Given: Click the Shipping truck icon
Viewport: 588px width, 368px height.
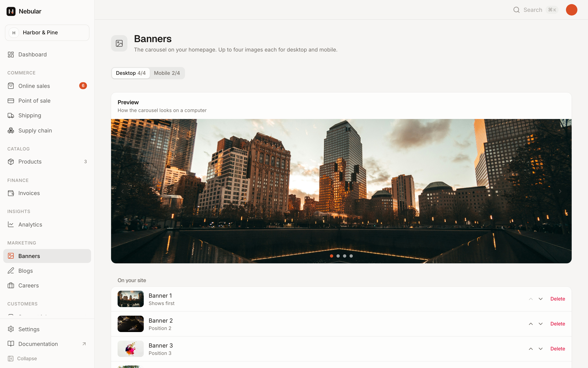Looking at the screenshot, I should pos(11,115).
